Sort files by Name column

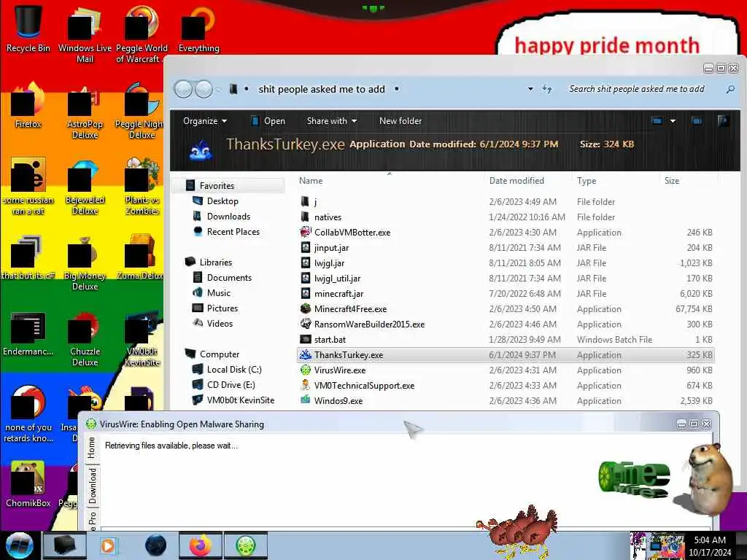311,181
